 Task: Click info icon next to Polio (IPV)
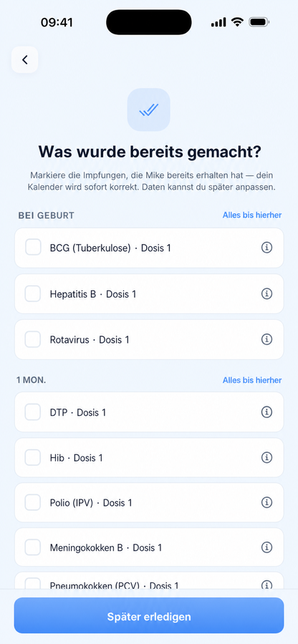[266, 502]
